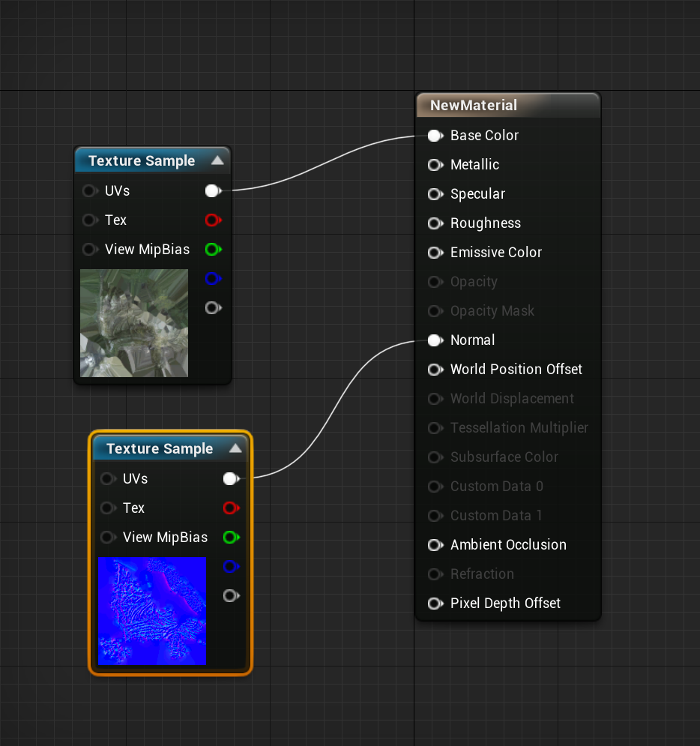
Task: Click upper Texture Sample red output pin
Action: click(x=213, y=220)
